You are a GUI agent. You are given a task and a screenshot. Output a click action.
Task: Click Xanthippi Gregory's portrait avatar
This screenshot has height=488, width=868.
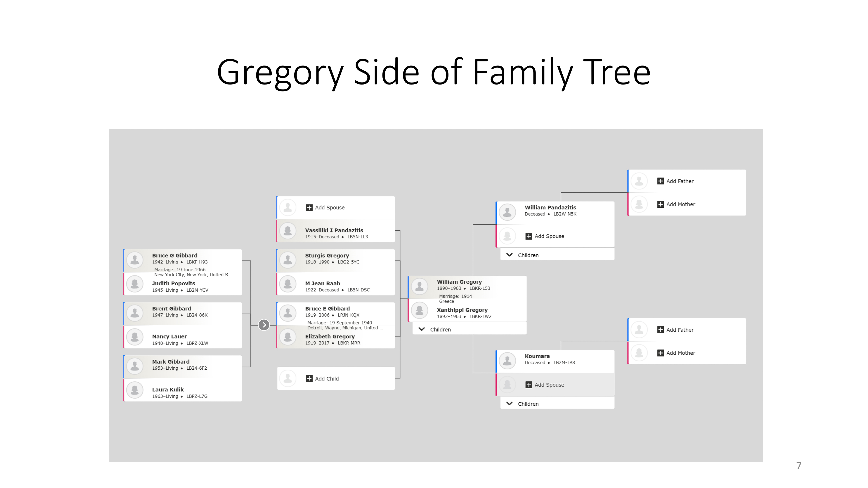coord(420,310)
